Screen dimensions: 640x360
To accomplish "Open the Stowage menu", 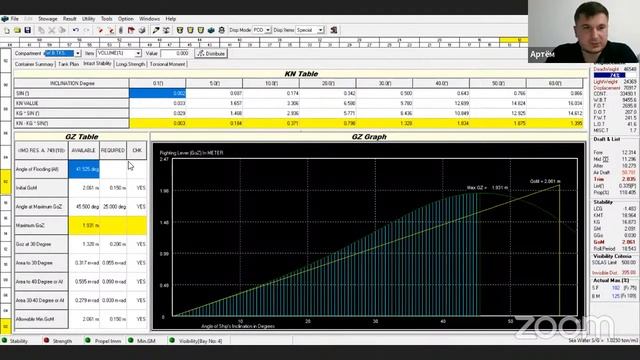I will pyautogui.click(x=48, y=19).
